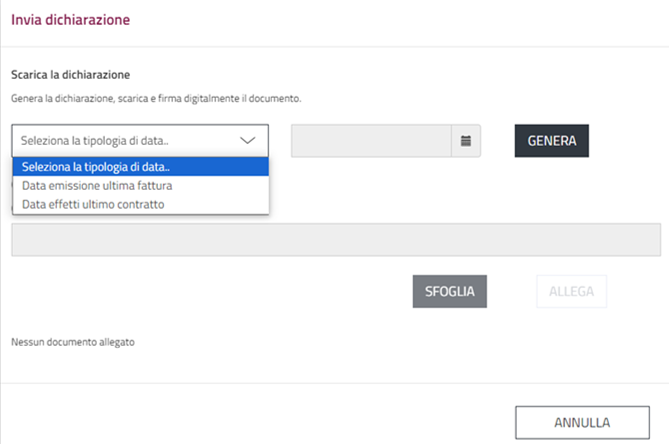The width and height of the screenshot is (669, 444).
Task: Focus the date input field
Action: pyautogui.click(x=371, y=141)
